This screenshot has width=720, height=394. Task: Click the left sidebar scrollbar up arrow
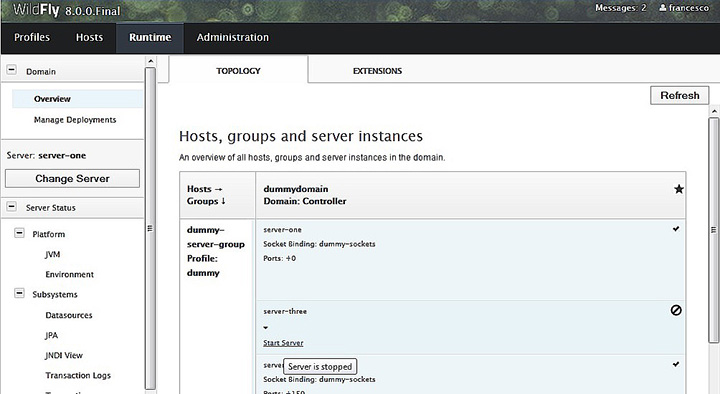pos(150,61)
